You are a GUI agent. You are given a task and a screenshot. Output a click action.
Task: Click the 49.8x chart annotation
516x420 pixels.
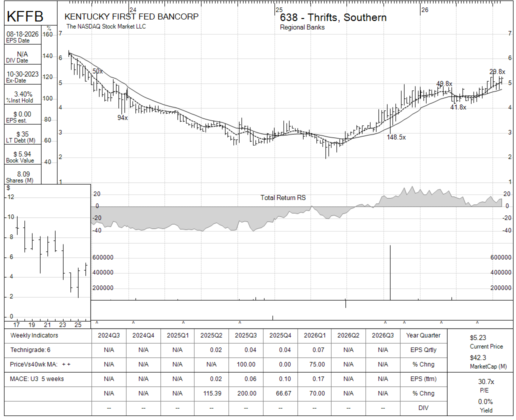click(x=444, y=83)
